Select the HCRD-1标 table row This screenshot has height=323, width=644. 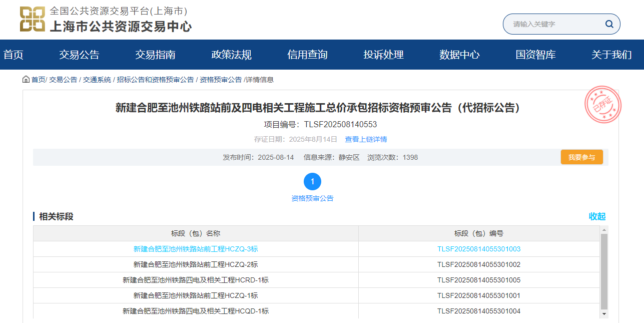tap(196, 280)
